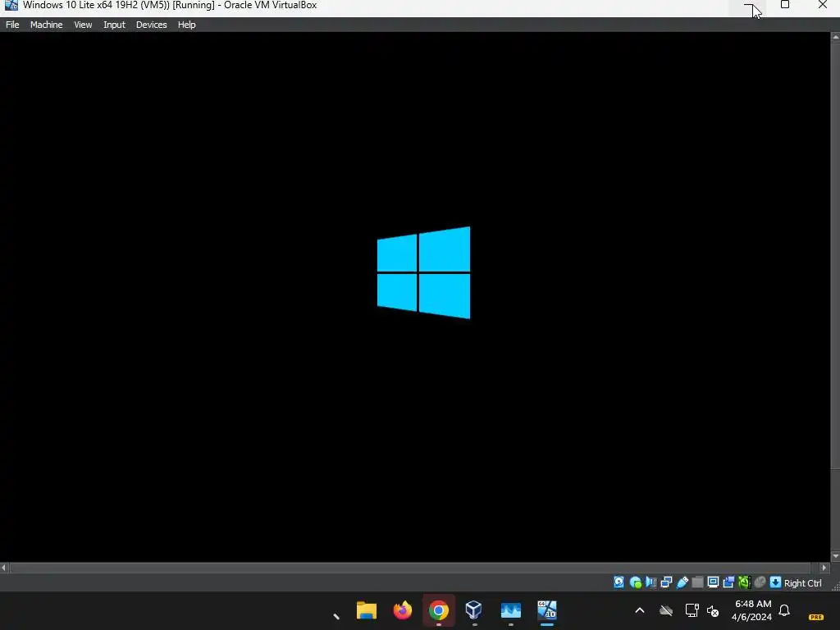Click the wired network tray icon
The height and width of the screenshot is (630, 840).
(692, 610)
